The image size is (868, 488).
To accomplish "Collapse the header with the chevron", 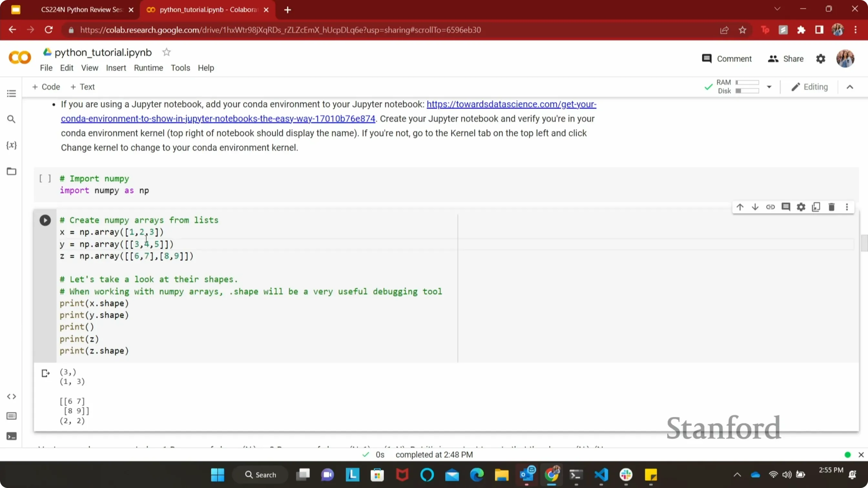I will tap(850, 87).
